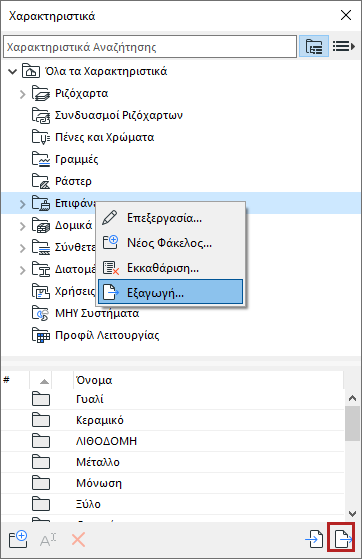Click scroll up arrow of list
This screenshot has width=362, height=559.
(x=352, y=398)
